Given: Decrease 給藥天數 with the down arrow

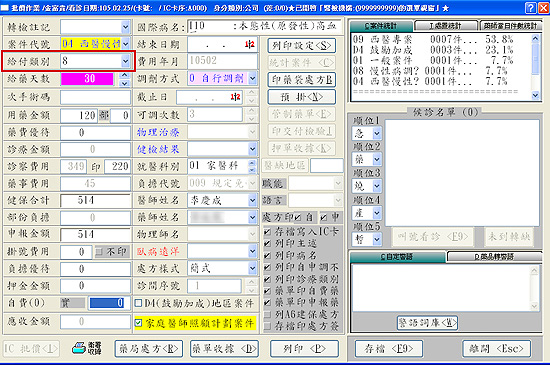Looking at the screenshot, I should pyautogui.click(x=125, y=83).
